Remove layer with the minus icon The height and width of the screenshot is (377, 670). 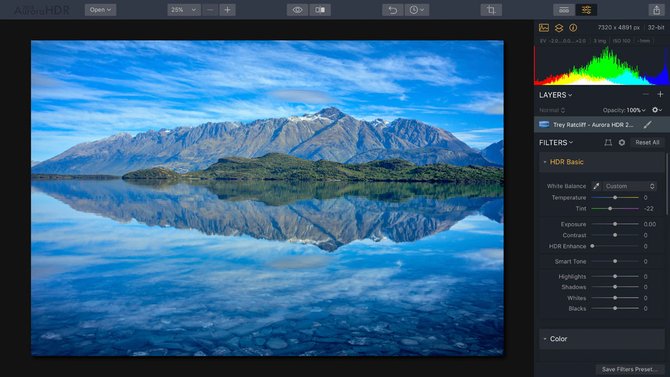click(645, 94)
